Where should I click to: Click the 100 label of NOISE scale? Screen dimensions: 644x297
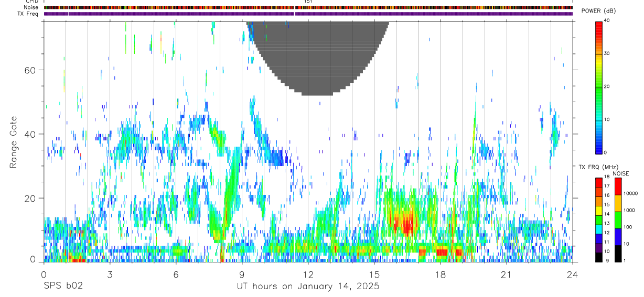(628, 227)
